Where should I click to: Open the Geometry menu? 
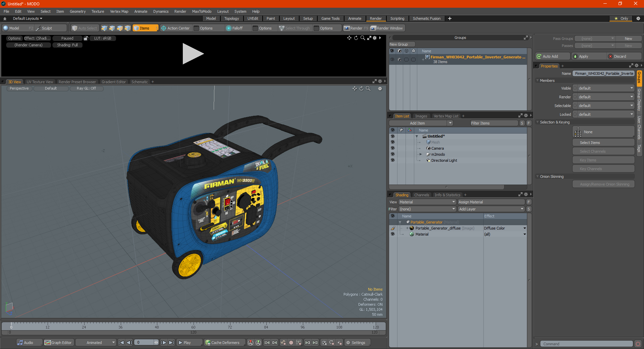[x=77, y=11]
